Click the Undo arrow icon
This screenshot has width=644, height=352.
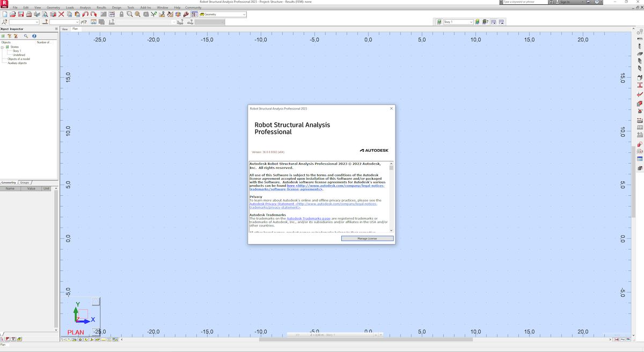[85, 14]
